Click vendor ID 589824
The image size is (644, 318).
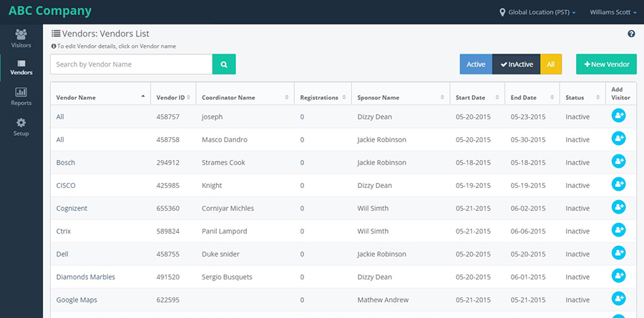pyautogui.click(x=168, y=232)
